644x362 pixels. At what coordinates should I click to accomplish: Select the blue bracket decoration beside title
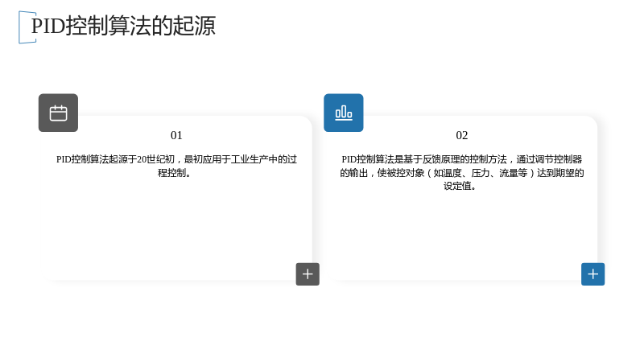point(27,27)
